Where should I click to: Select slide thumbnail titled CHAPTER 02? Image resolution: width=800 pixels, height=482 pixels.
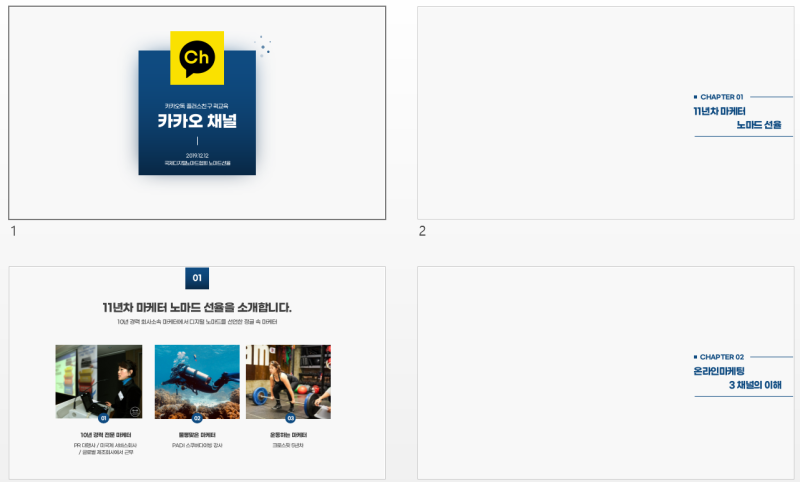pyautogui.click(x=606, y=373)
